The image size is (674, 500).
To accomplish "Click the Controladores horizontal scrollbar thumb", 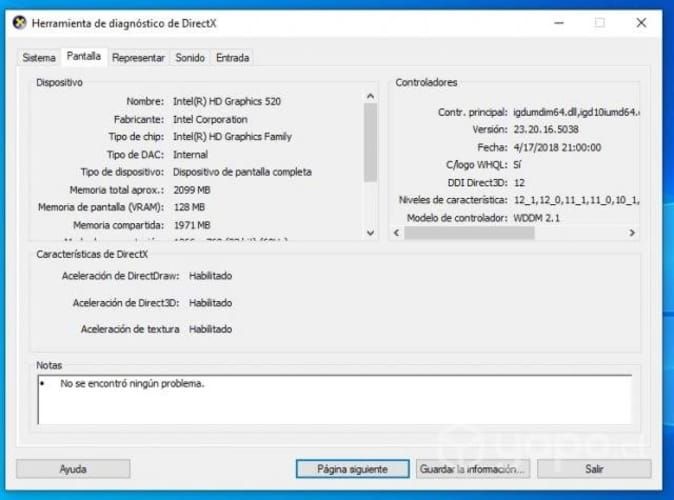I will [x=469, y=233].
